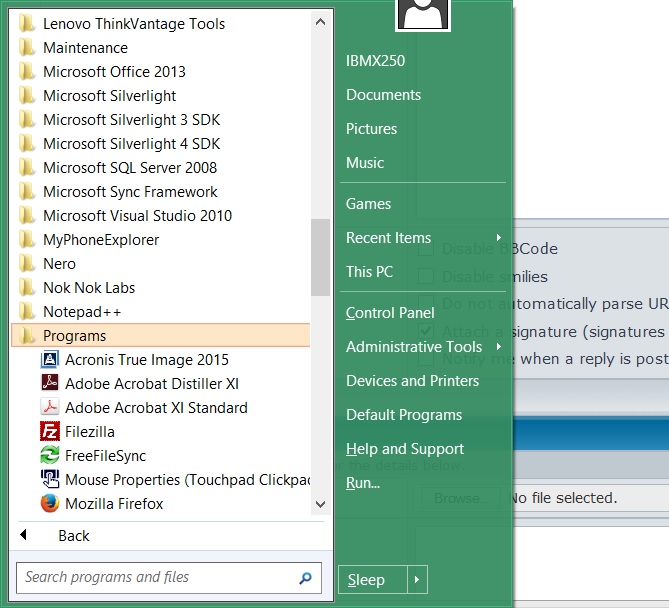Open Adobe Acrobat XI Standard icon
The height and width of the screenshot is (608, 669).
(x=50, y=408)
